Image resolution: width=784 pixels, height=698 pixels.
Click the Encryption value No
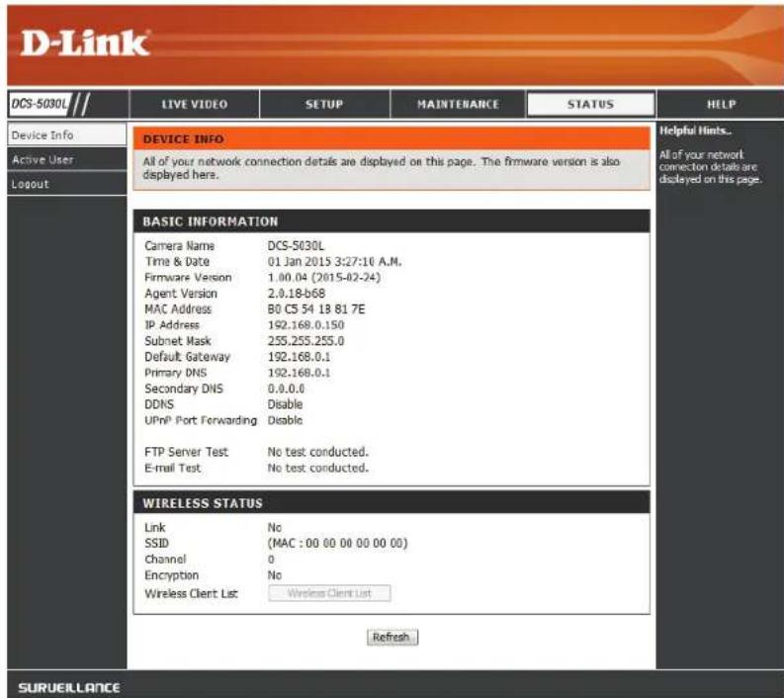tap(275, 575)
